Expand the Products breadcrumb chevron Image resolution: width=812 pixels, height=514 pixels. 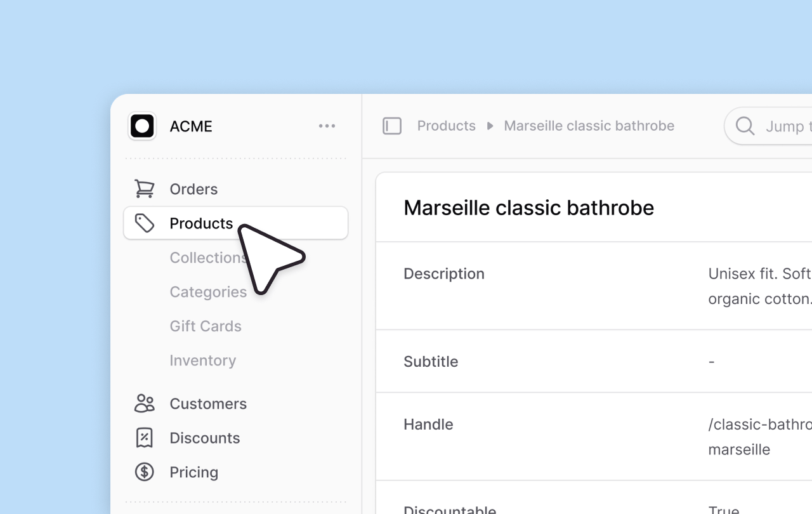[489, 126]
